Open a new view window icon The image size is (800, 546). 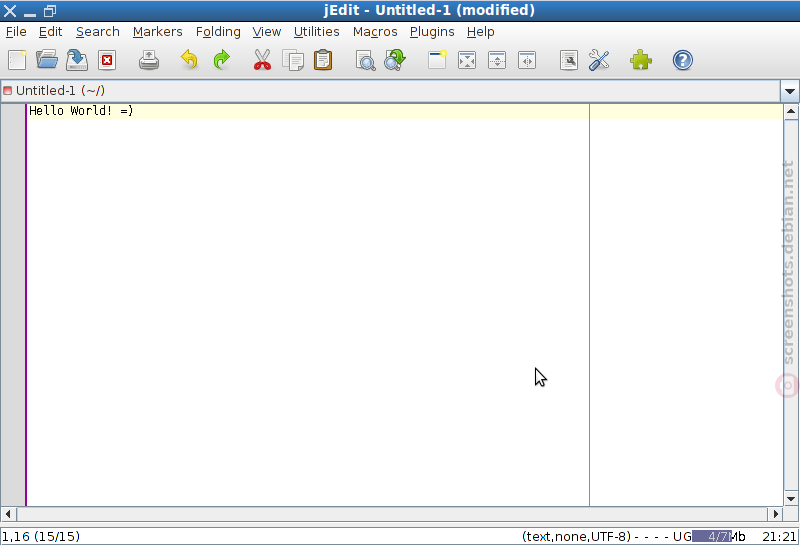[437, 60]
